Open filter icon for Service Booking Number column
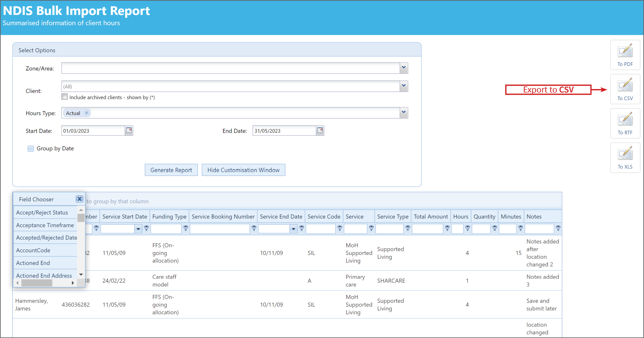The width and height of the screenshot is (644, 338). [x=254, y=228]
